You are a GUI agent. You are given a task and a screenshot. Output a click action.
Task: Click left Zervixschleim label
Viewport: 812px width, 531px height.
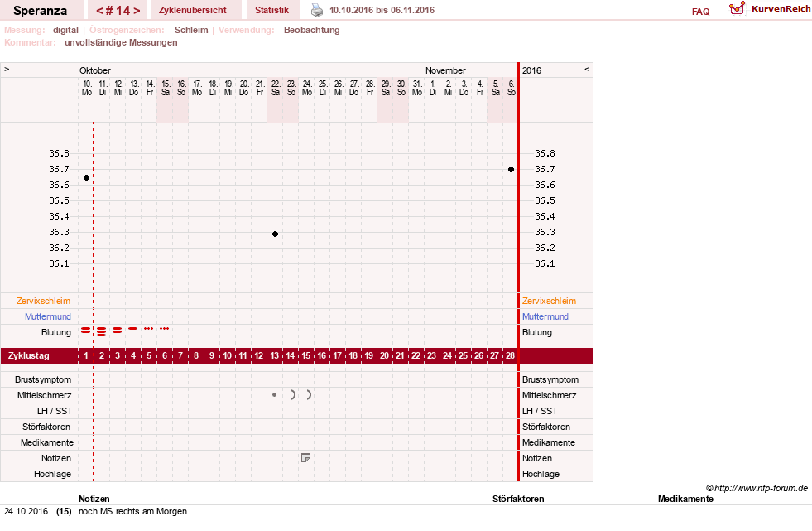tap(44, 301)
